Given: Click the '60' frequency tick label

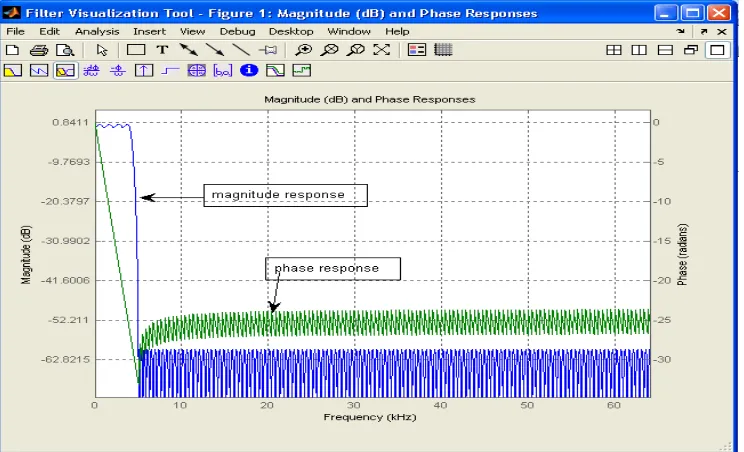Looking at the screenshot, I should point(614,406).
